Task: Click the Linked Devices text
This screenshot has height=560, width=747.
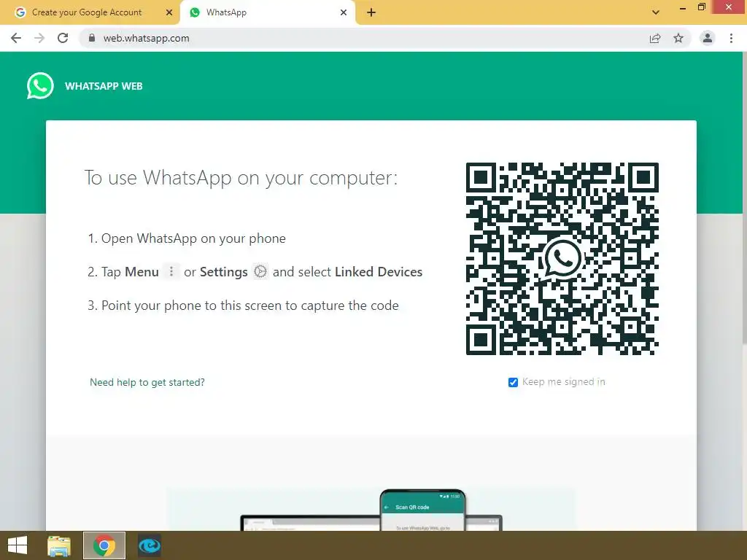Action: point(379,271)
